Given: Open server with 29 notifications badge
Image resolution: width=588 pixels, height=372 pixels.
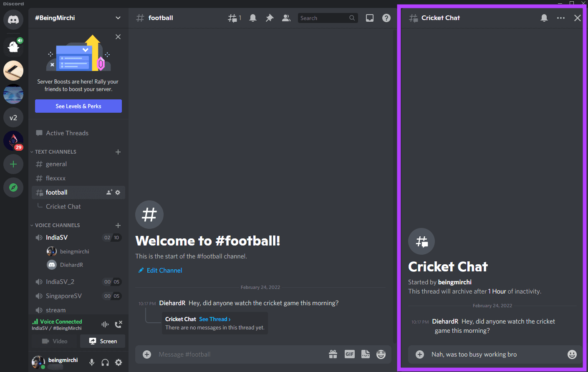Looking at the screenshot, I should pyautogui.click(x=13, y=141).
